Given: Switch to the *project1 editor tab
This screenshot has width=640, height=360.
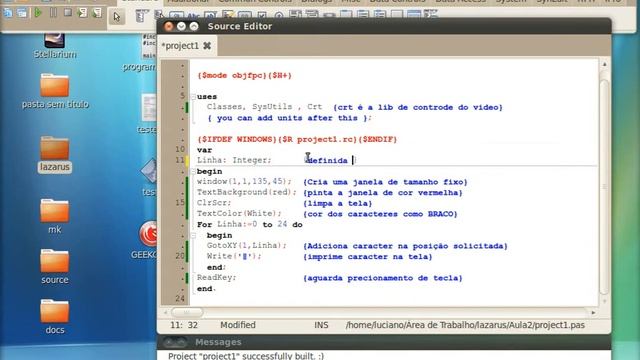Looking at the screenshot, I should pos(180,46).
